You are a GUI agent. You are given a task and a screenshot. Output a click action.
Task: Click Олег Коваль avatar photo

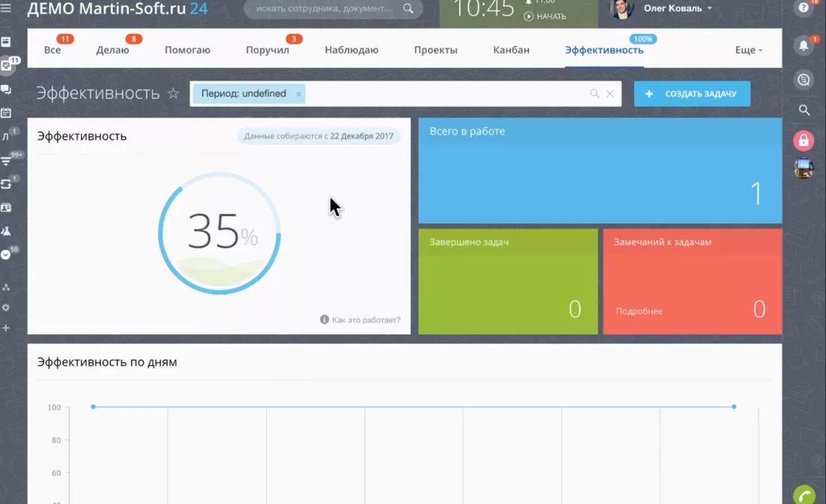(x=622, y=8)
